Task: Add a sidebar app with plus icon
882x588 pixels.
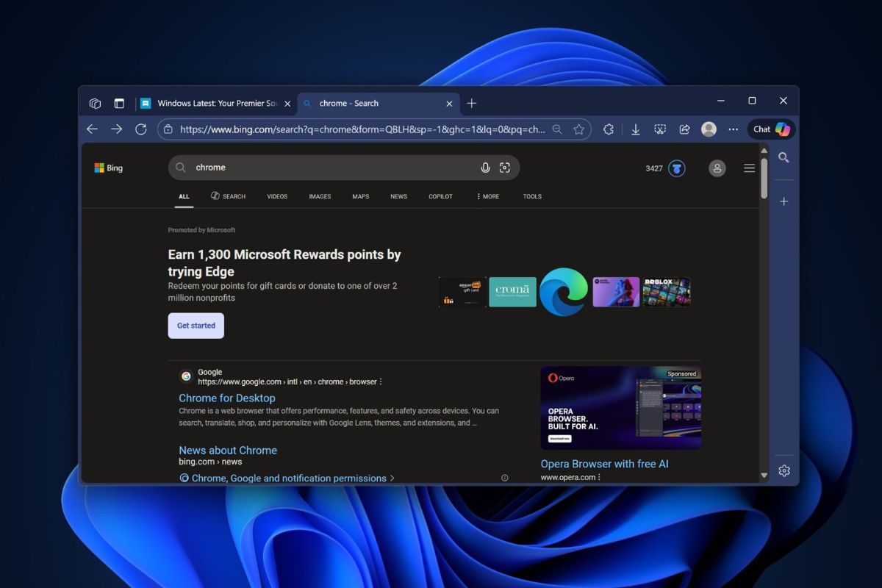Action: tap(784, 201)
